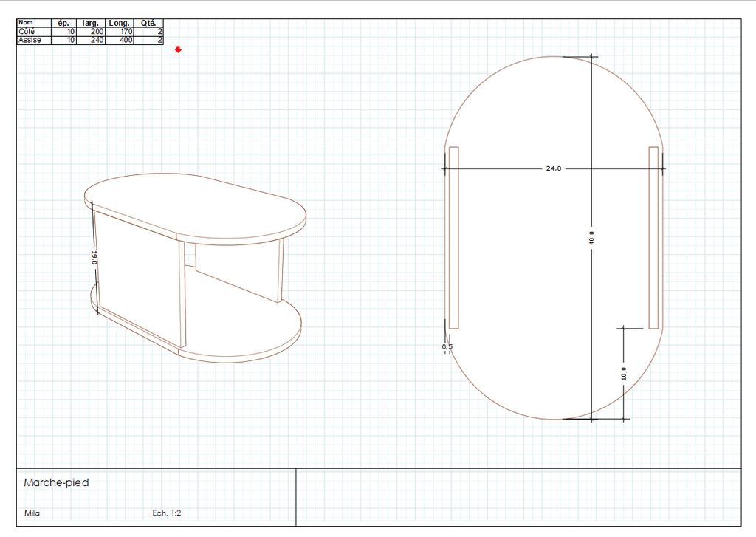The image size is (756, 537).
Task: Click the Nom column header
Action: point(26,23)
